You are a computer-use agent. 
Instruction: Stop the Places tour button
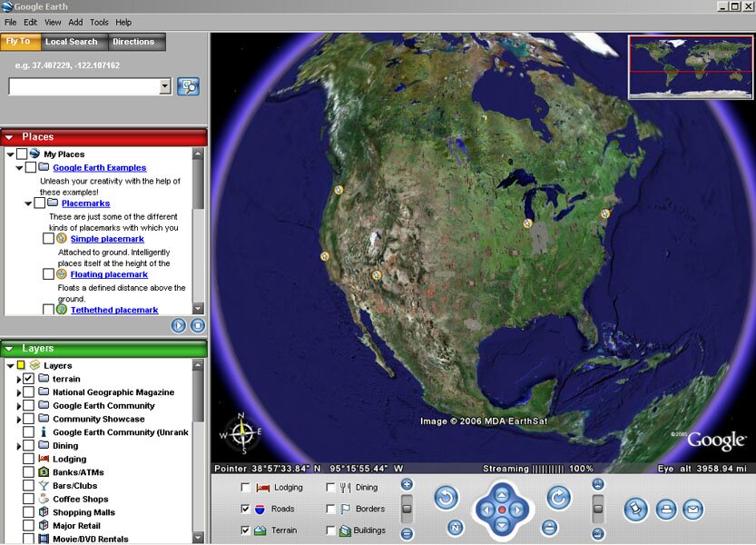[x=198, y=325]
